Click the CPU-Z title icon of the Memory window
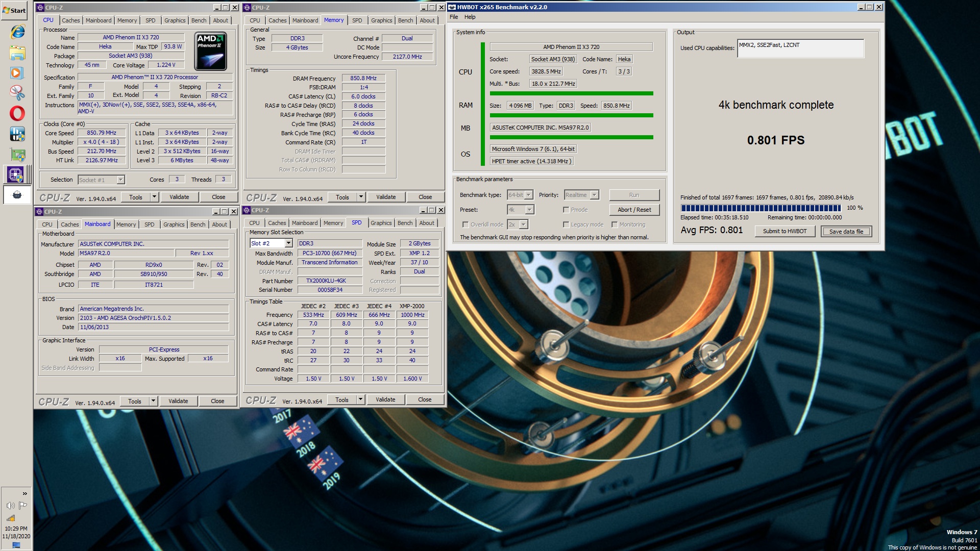Screen dimensions: 980x551 click(247, 8)
